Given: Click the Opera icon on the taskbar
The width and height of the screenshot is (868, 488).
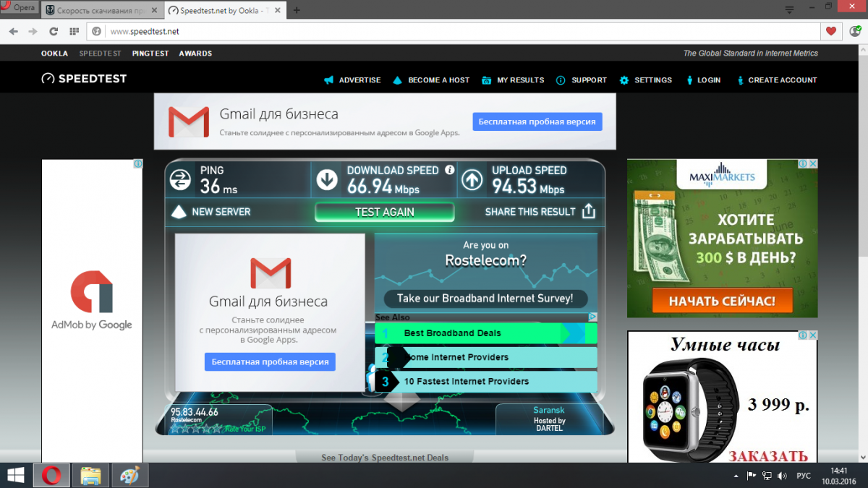Looking at the screenshot, I should click(x=52, y=476).
